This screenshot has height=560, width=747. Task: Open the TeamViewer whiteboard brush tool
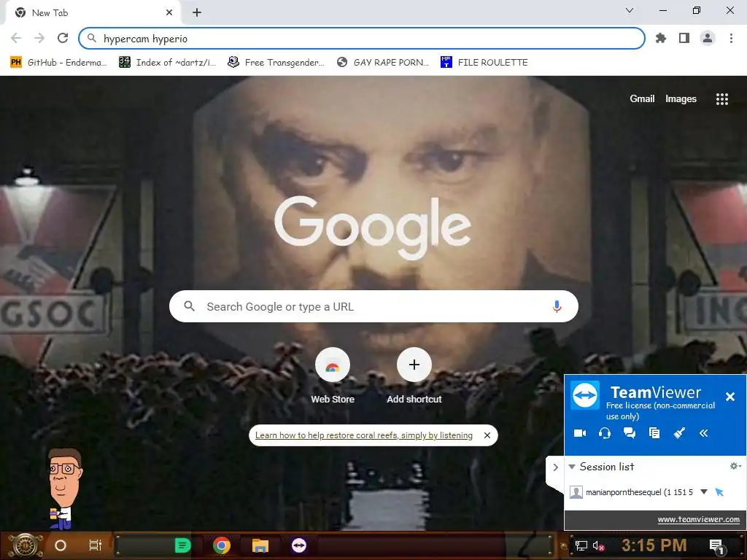click(679, 433)
